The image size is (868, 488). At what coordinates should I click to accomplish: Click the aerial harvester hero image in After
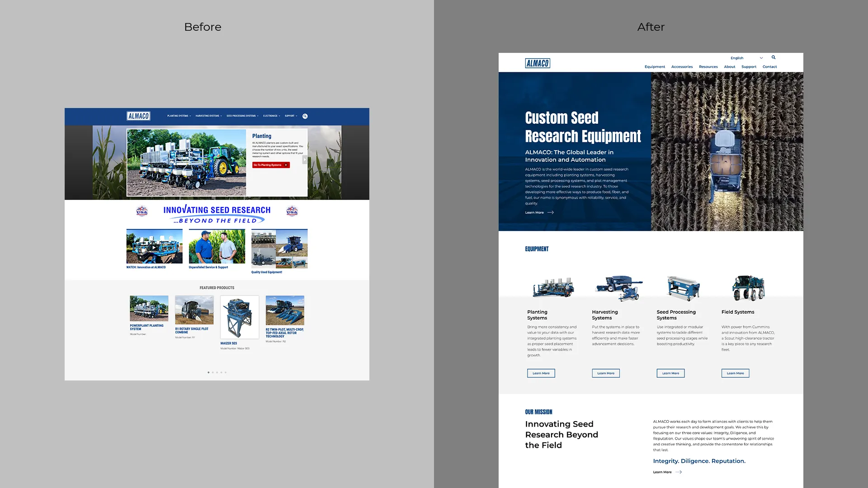pos(727,151)
